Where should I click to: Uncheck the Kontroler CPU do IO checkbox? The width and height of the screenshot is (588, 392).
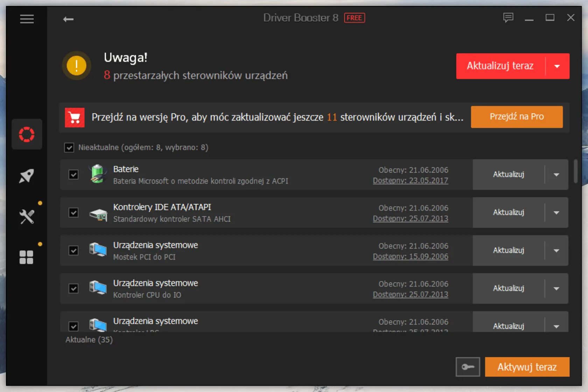point(73,288)
